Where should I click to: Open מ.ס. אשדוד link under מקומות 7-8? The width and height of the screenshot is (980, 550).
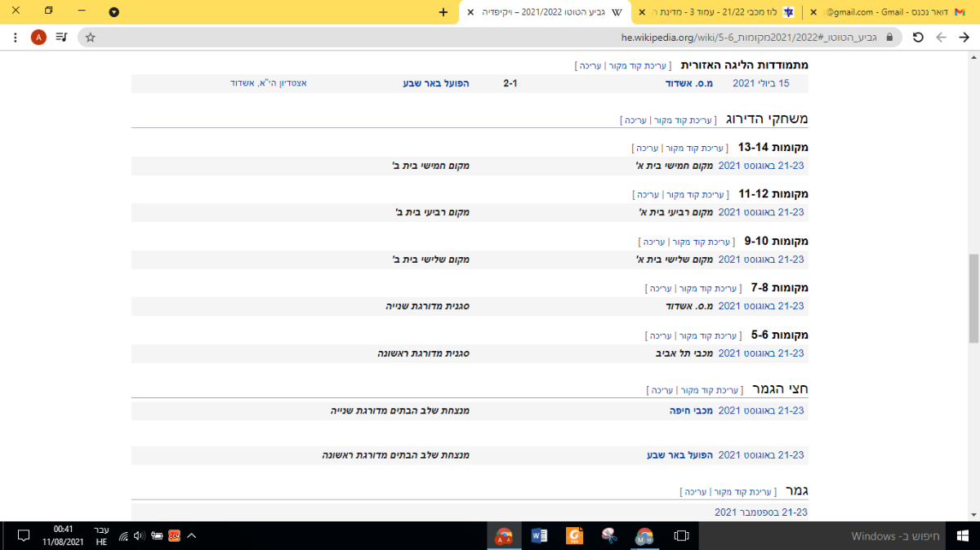coord(690,306)
